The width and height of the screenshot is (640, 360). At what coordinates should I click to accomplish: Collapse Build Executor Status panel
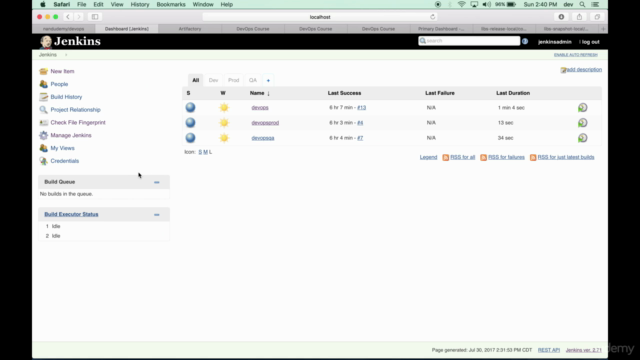(157, 214)
